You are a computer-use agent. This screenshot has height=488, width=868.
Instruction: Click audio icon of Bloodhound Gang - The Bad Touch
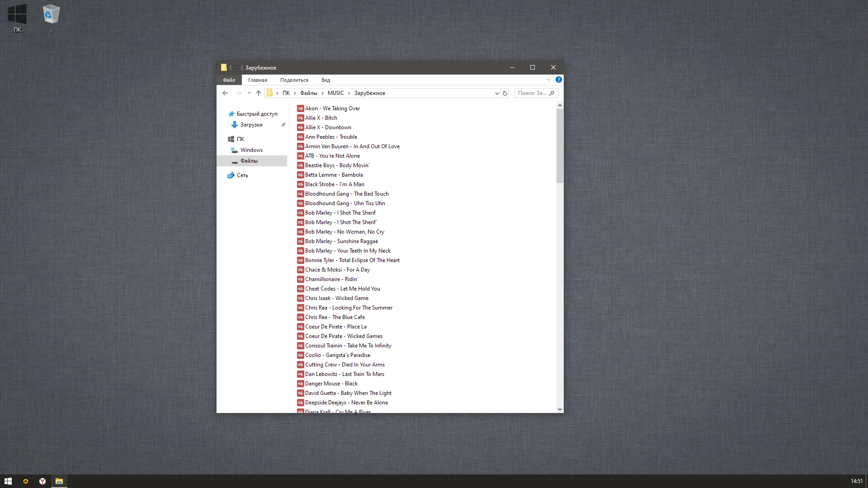[x=300, y=194]
